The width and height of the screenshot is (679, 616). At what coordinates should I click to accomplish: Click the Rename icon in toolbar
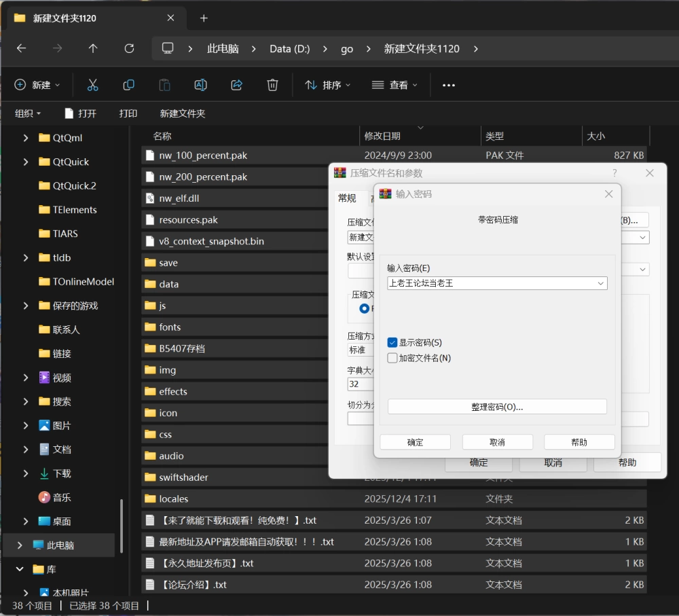(200, 85)
